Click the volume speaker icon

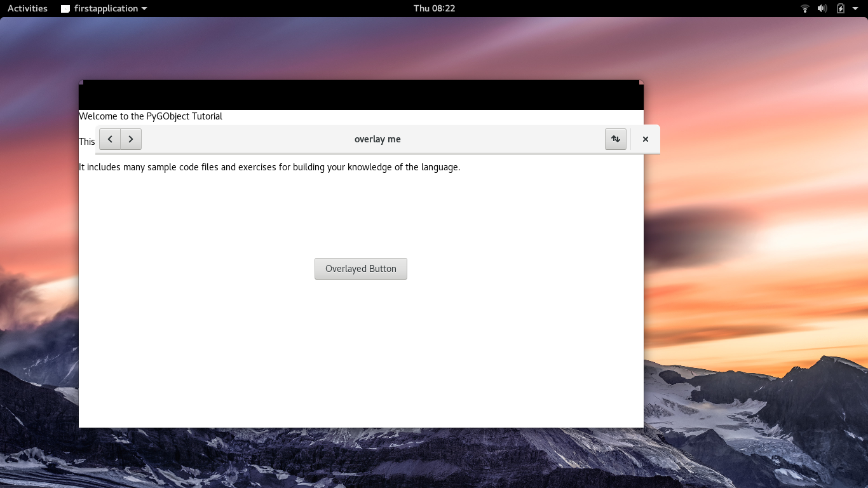pyautogui.click(x=822, y=8)
